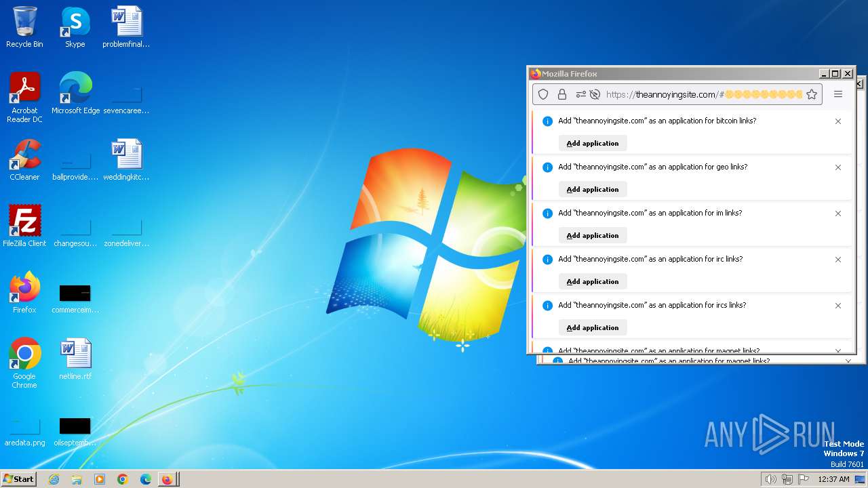Image resolution: width=868 pixels, height=488 pixels.
Task: Open Edge from the taskbar
Action: coord(146,479)
